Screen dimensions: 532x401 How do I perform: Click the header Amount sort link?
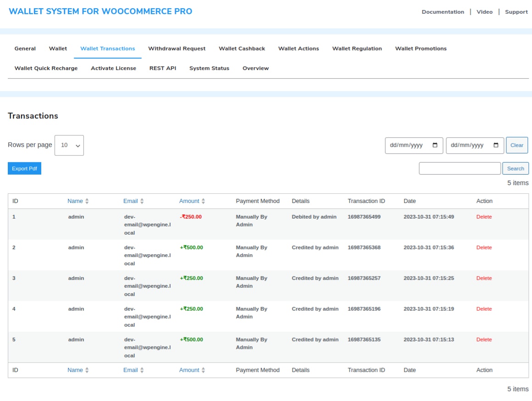(189, 201)
